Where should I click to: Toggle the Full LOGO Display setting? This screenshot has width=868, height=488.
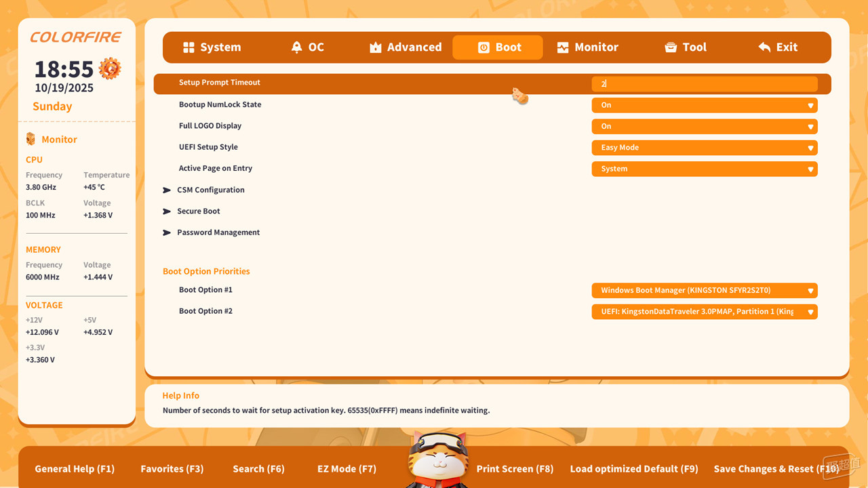click(x=704, y=127)
